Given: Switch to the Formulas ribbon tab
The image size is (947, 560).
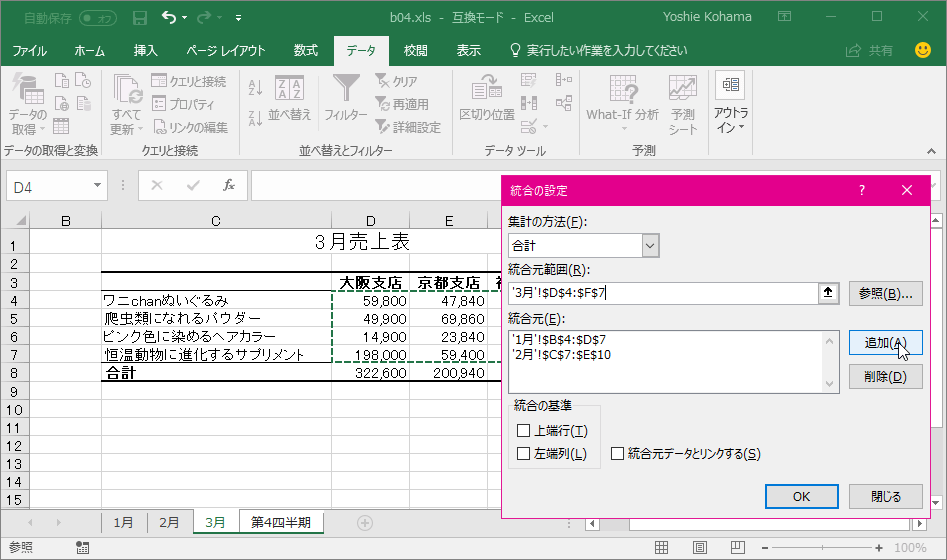Looking at the screenshot, I should (306, 50).
